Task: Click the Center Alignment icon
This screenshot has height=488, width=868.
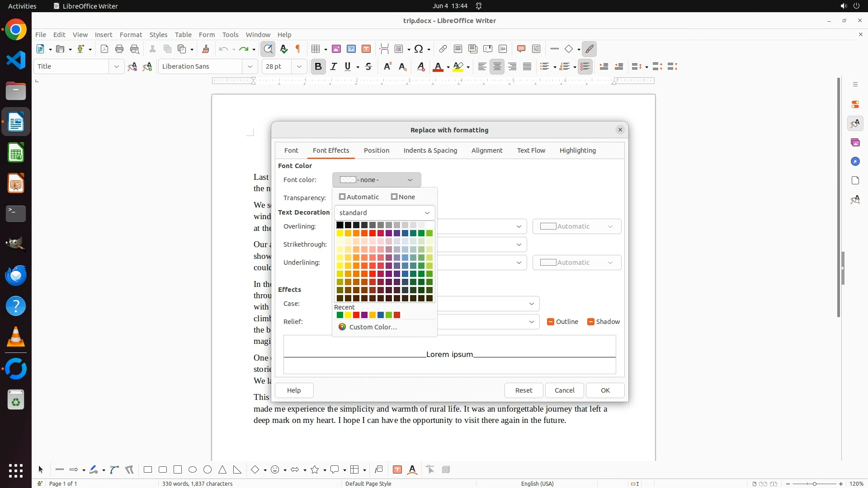Action: click(x=497, y=66)
